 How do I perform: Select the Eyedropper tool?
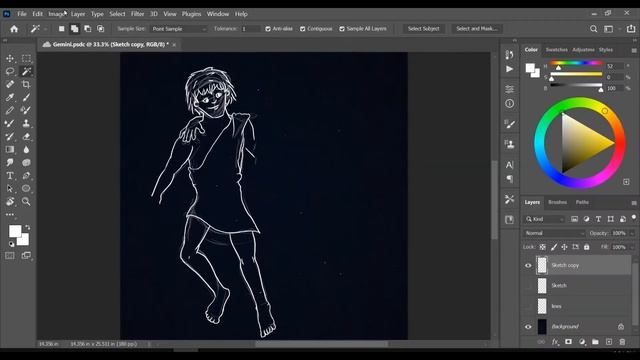point(10,97)
